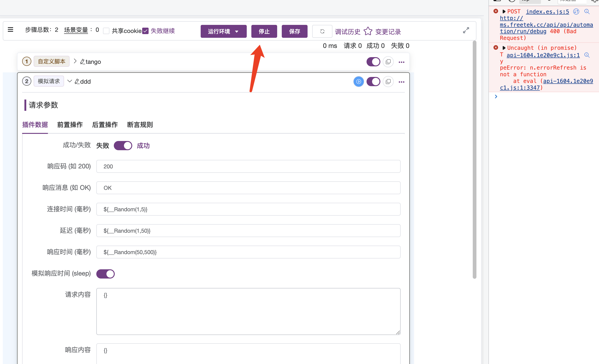599x364 pixels.
Task: Toggle the 成功/失败 switch
Action: pyautogui.click(x=123, y=146)
